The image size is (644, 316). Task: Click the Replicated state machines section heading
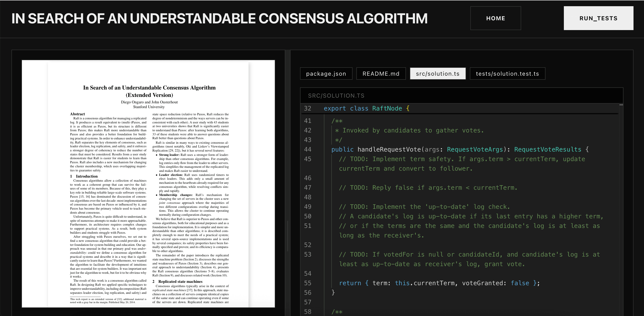tap(180, 281)
